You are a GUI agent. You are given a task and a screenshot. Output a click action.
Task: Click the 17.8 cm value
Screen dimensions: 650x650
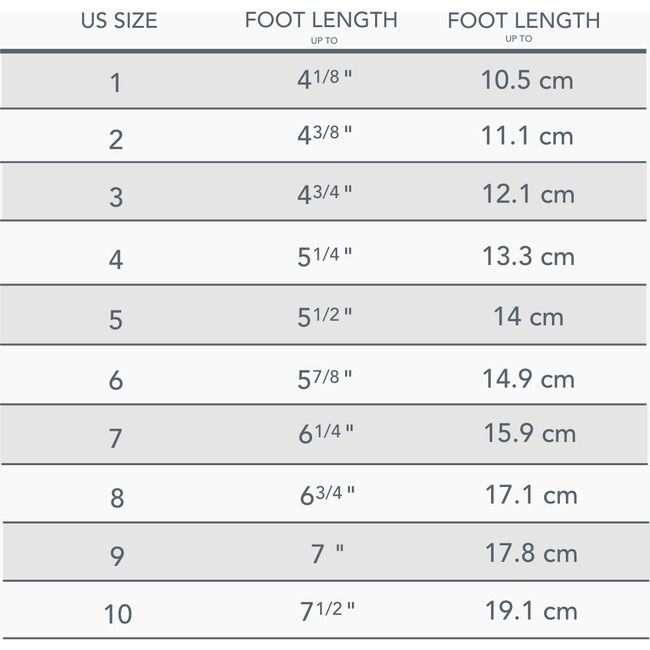[x=528, y=552]
